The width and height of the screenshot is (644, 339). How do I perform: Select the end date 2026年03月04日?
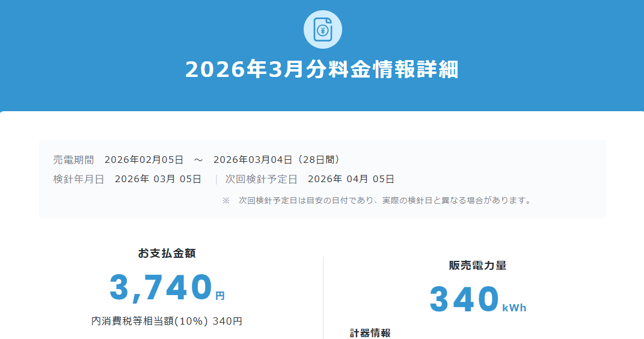tap(253, 160)
